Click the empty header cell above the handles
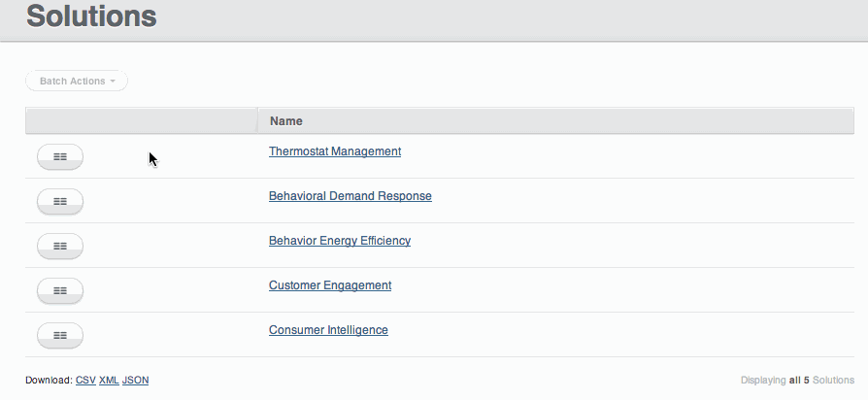 click(141, 121)
